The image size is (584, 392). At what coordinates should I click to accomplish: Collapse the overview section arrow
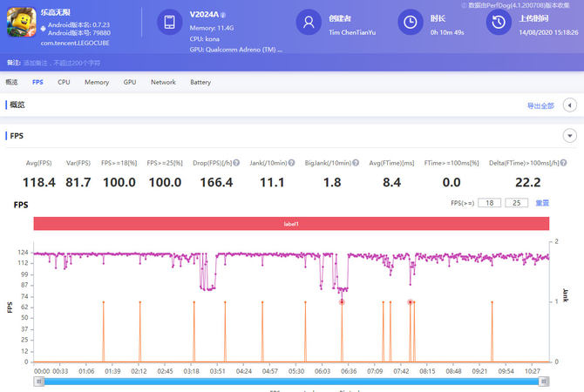point(570,105)
